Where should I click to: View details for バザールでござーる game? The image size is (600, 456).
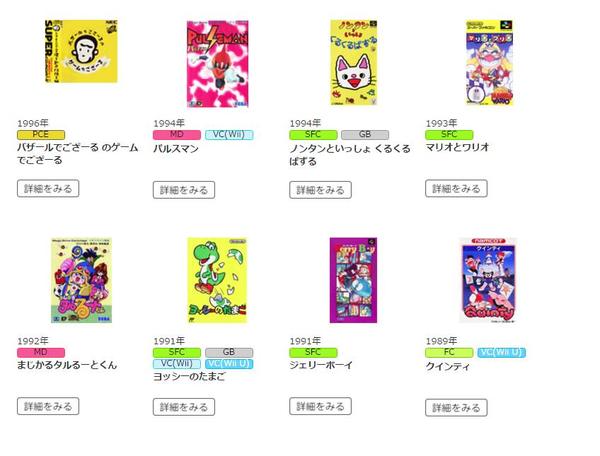[x=48, y=189]
